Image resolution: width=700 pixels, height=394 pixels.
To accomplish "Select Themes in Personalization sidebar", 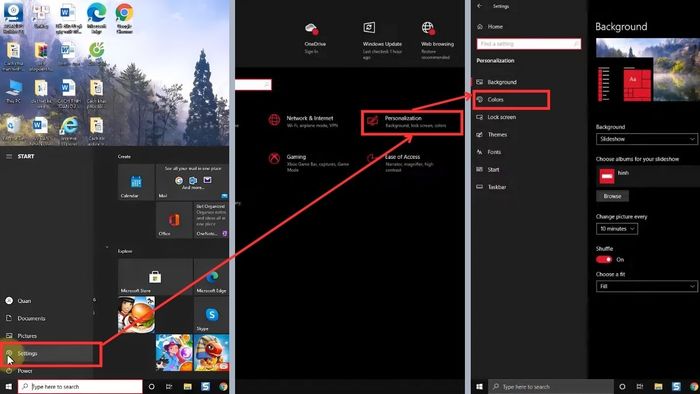I will click(x=491, y=134).
